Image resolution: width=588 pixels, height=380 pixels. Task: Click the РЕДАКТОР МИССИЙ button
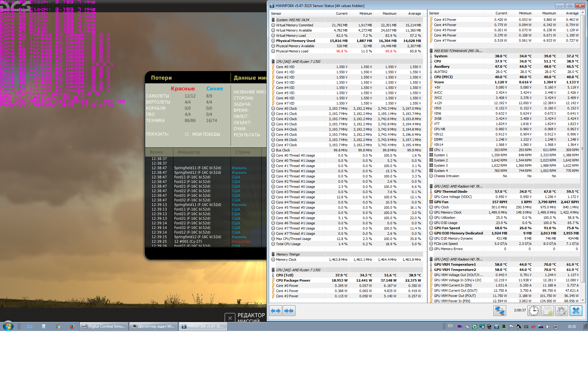tap(251, 317)
